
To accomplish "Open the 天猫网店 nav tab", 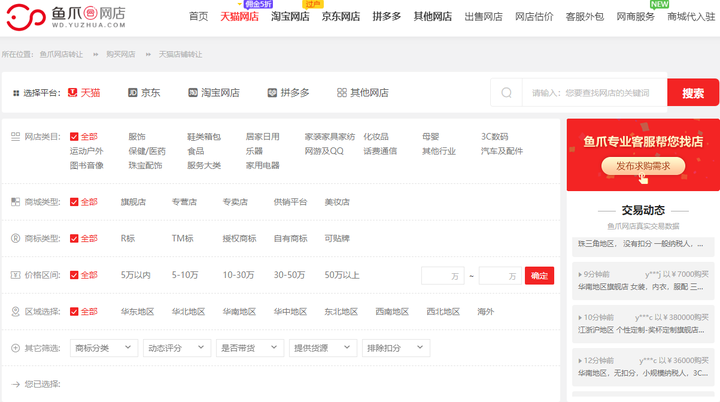I will tap(239, 17).
